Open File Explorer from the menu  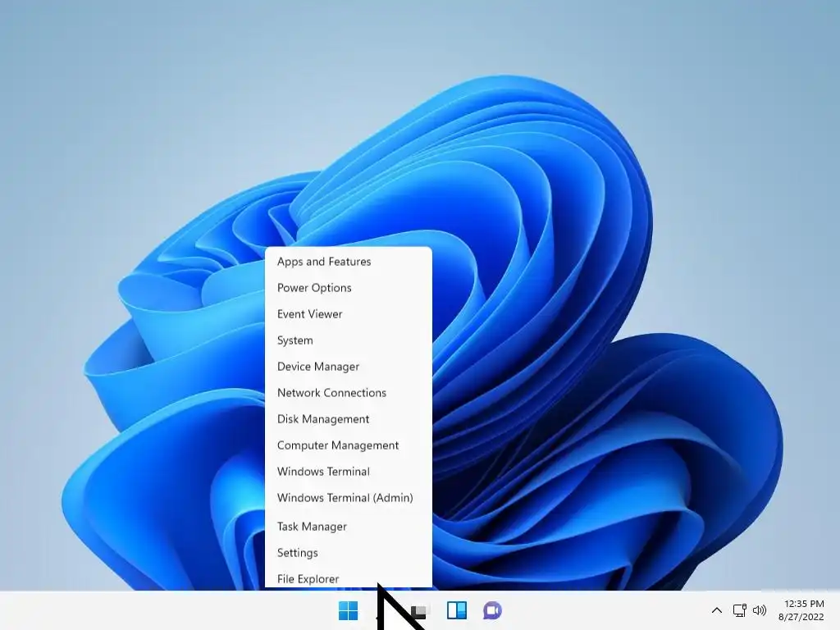pos(348,578)
